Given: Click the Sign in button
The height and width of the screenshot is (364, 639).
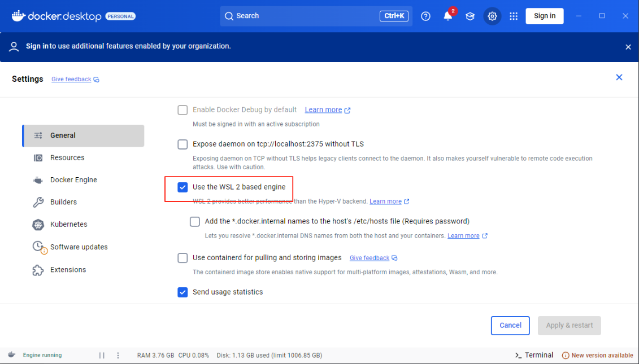Looking at the screenshot, I should coord(545,16).
